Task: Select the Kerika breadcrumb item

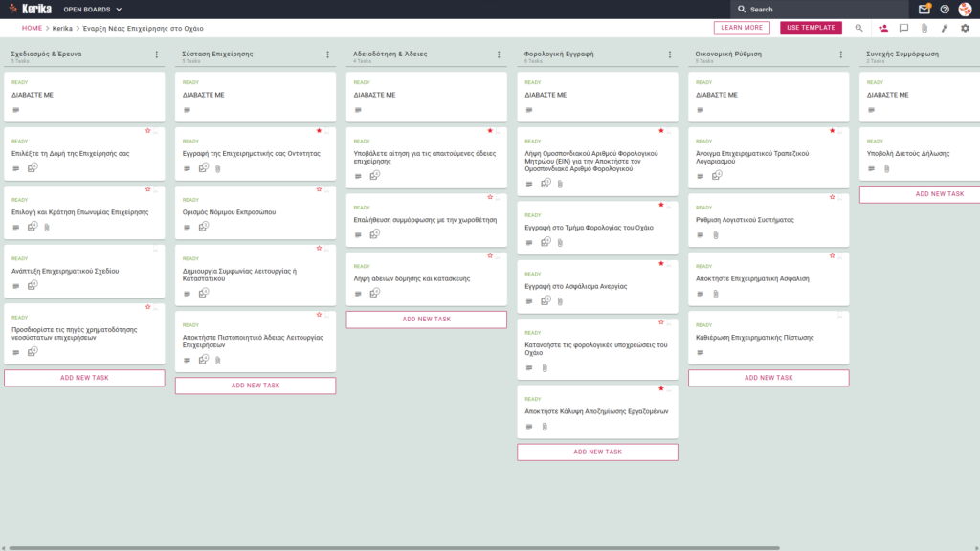Action: click(x=62, y=28)
